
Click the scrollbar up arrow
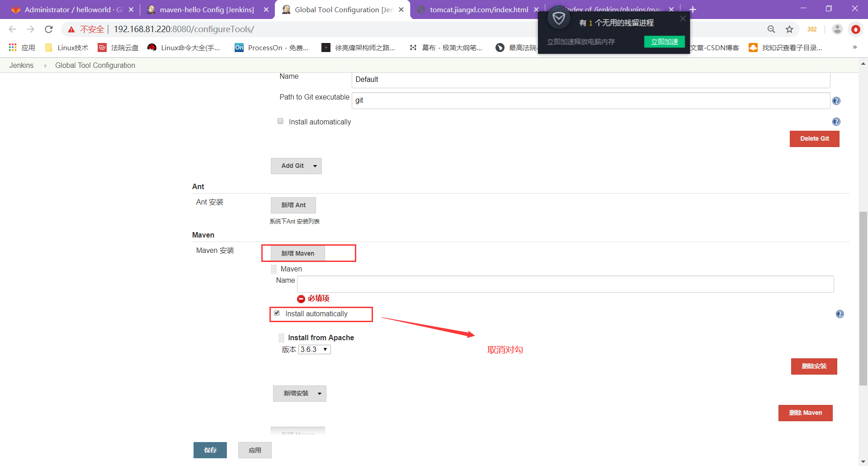tap(863, 64)
